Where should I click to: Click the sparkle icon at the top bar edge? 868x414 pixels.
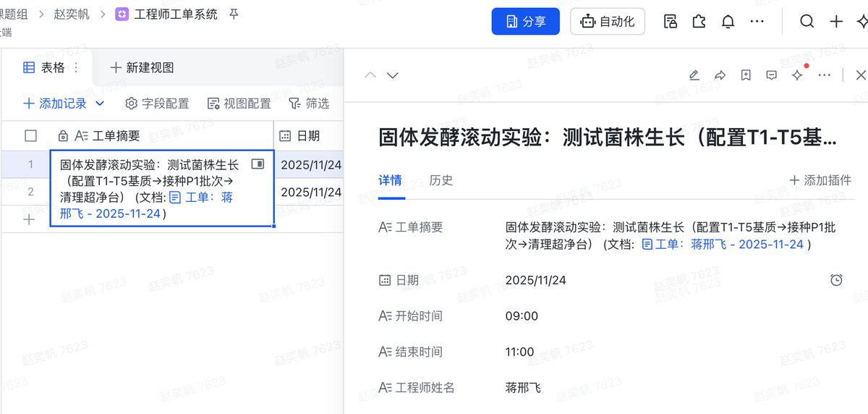point(861,22)
